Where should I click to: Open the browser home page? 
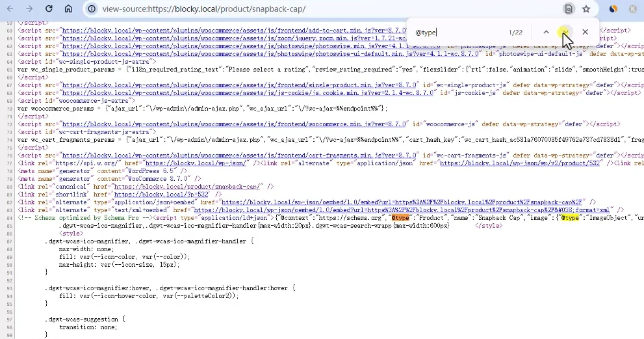coord(69,8)
